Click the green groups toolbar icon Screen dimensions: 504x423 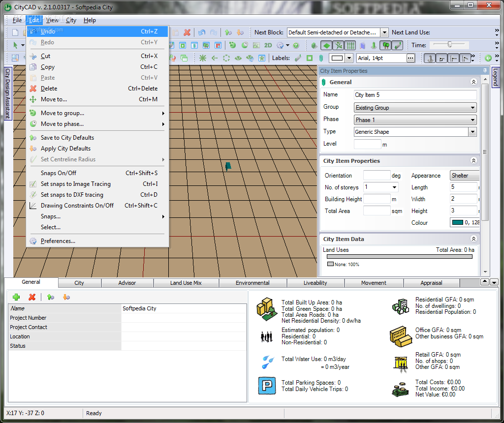232,45
